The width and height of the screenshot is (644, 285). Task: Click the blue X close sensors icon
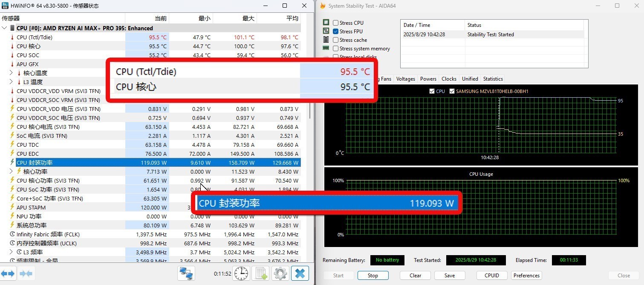click(x=300, y=273)
